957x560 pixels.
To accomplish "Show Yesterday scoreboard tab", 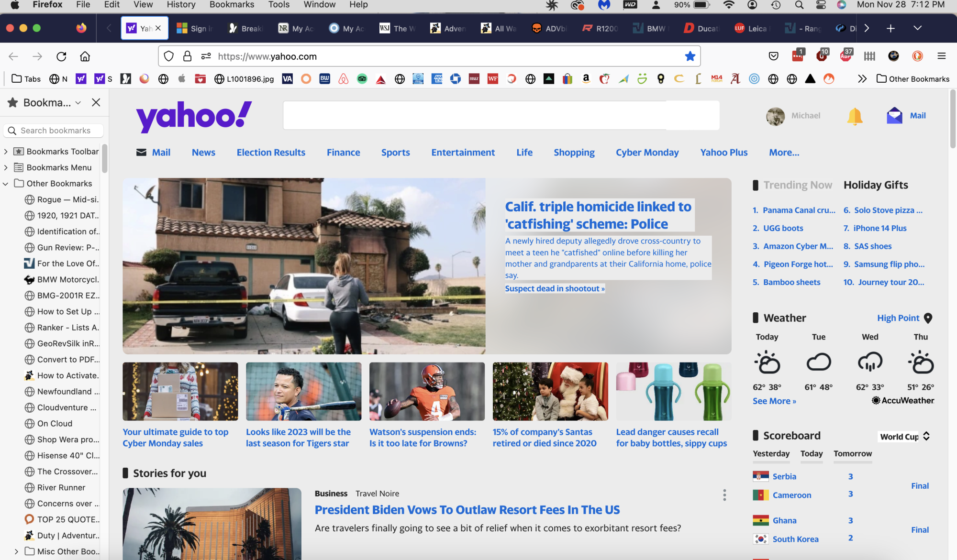I will pyautogui.click(x=771, y=453).
